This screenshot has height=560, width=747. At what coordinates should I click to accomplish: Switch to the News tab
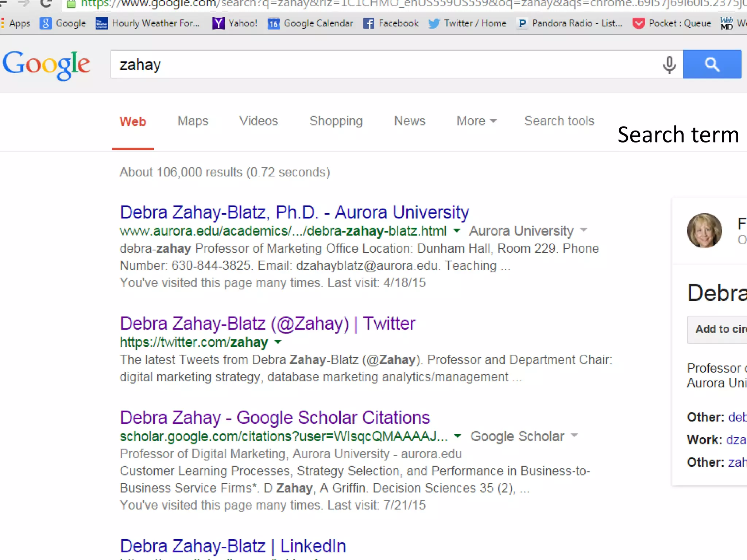[x=410, y=121]
